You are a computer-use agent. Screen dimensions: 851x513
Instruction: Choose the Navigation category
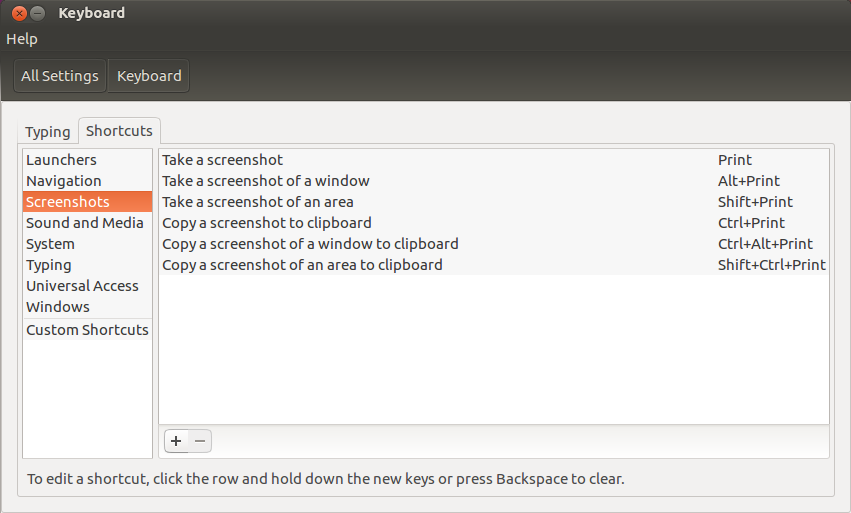coord(64,181)
